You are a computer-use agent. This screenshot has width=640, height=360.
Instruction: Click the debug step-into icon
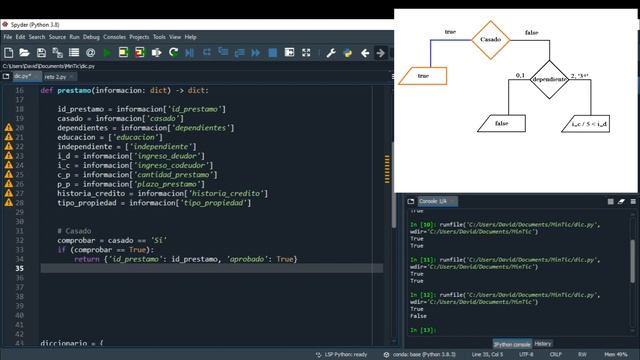(x=223, y=53)
